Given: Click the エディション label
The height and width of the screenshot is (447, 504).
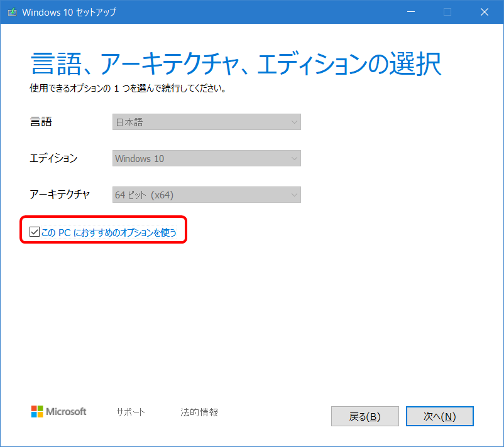Looking at the screenshot, I should [53, 158].
